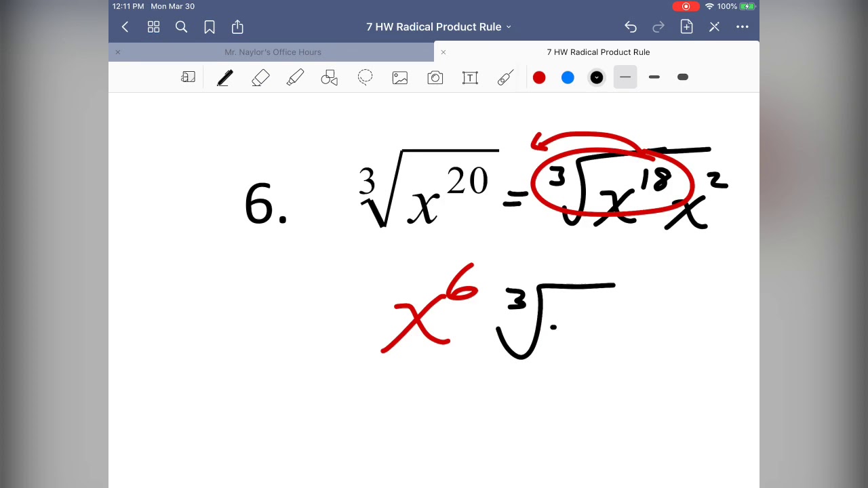Tap the screen recording indicator
The image size is (868, 488).
coord(686,6)
